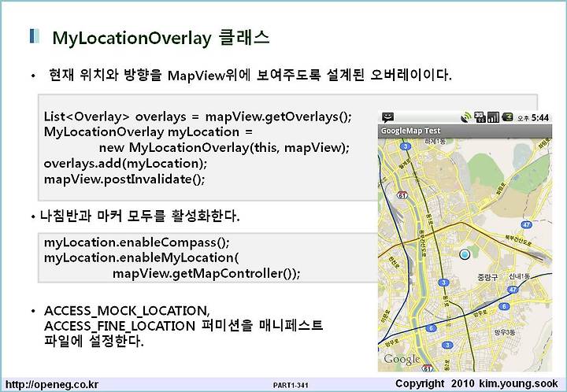
Task: Click the bullet starting '현재 위치와 방향을'
Action: (x=250, y=75)
